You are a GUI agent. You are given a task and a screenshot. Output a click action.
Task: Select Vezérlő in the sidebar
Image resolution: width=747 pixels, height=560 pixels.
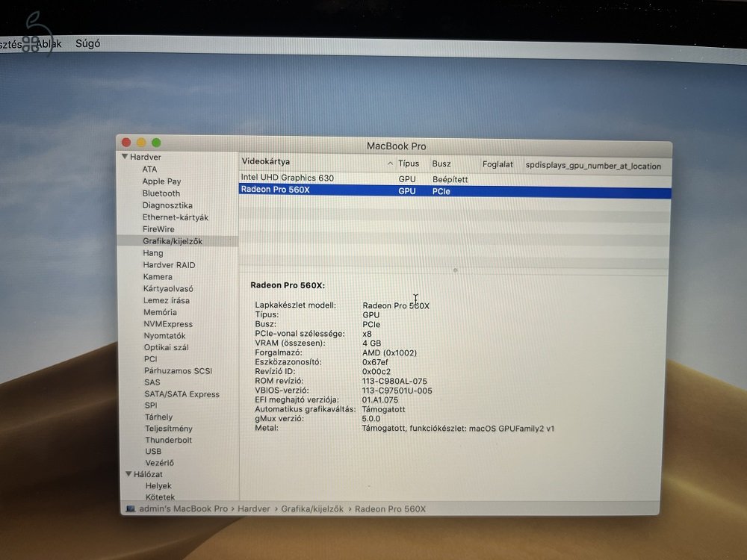[160, 463]
